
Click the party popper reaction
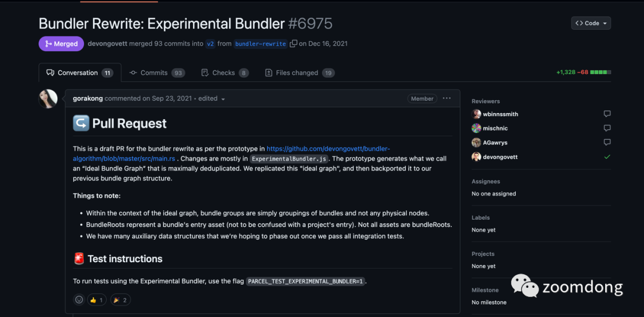pos(120,300)
